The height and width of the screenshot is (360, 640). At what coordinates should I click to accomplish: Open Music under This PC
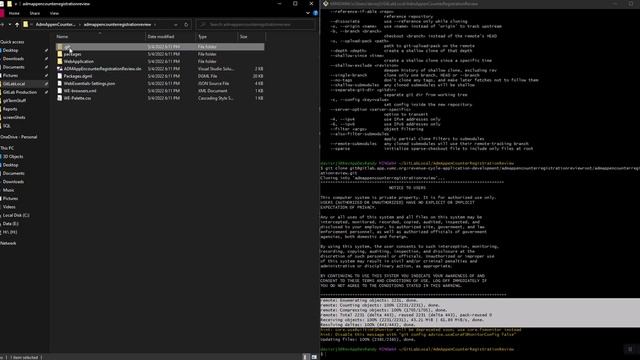tap(9, 190)
